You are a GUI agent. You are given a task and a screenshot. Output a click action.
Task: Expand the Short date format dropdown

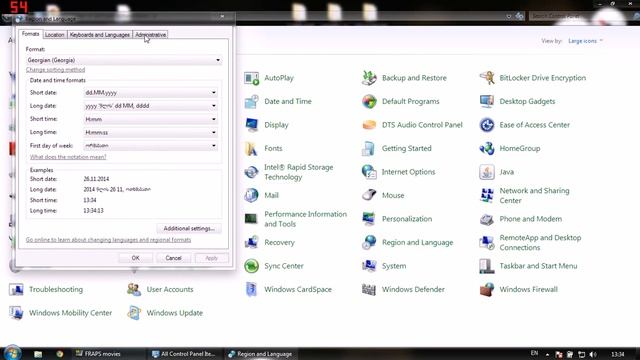point(150,93)
